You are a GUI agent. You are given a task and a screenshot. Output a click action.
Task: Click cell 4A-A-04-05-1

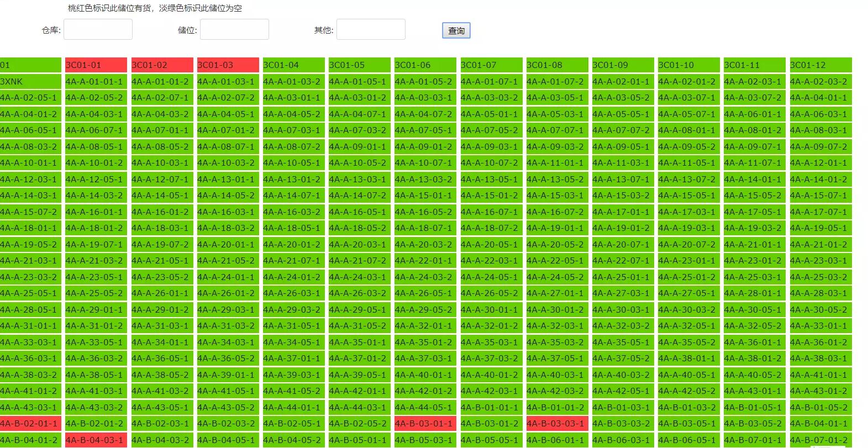tap(228, 114)
